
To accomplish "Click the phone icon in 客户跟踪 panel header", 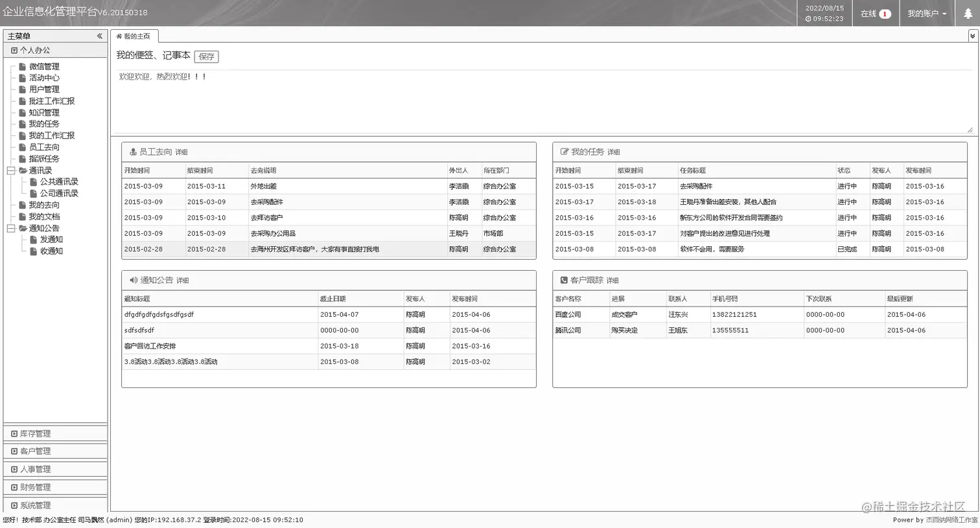I will point(564,280).
